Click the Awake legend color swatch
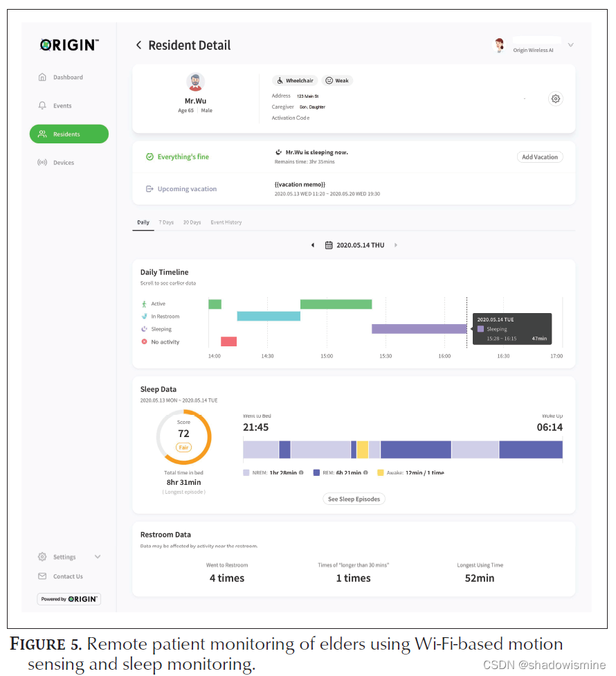Screen dimensions: 616x676 pyautogui.click(x=381, y=472)
